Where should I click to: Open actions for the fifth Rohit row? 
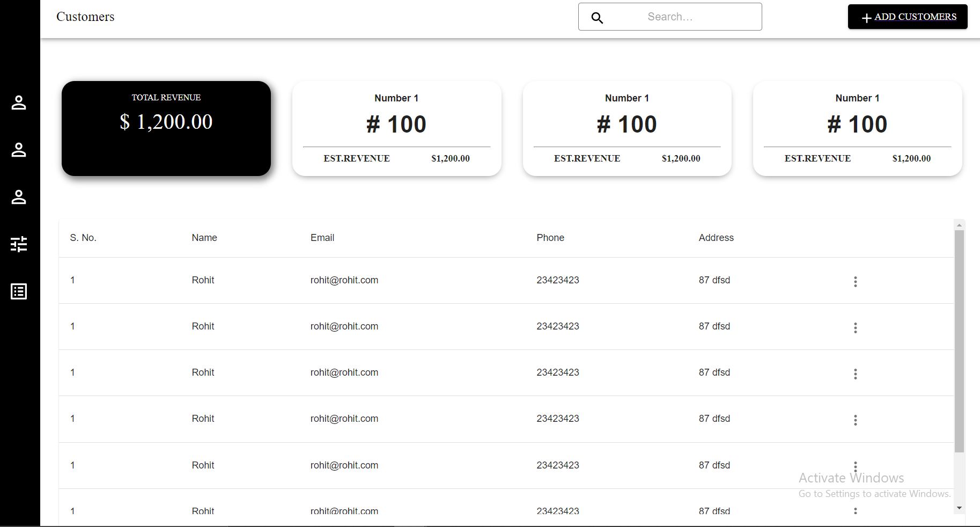point(855,466)
